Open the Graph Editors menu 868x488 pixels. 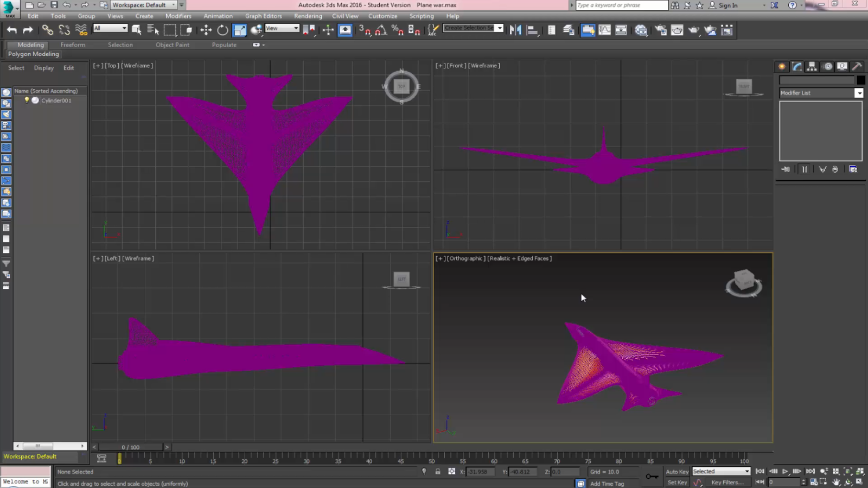coord(263,16)
